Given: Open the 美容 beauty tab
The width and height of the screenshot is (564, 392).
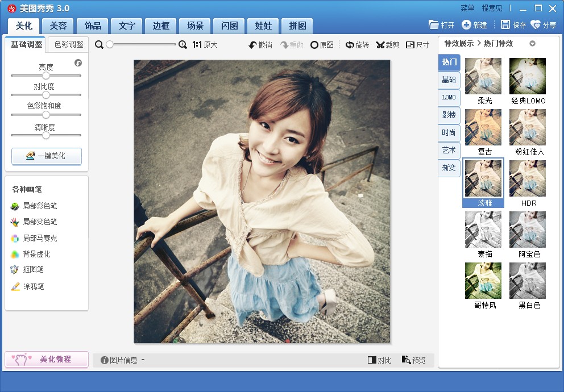Looking at the screenshot, I should click(58, 26).
